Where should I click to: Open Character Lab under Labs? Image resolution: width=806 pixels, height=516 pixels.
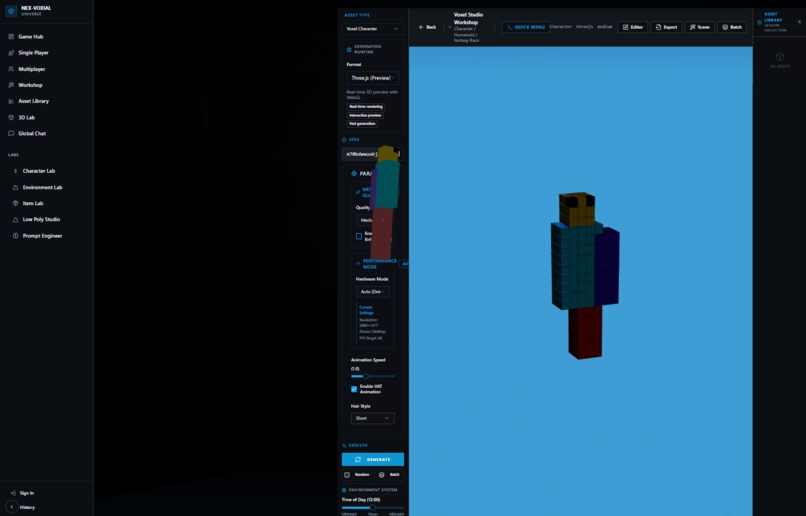[x=39, y=171]
